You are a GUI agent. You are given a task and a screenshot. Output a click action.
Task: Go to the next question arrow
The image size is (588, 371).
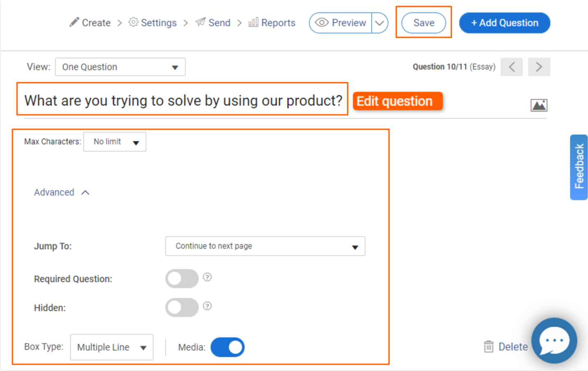(x=539, y=67)
